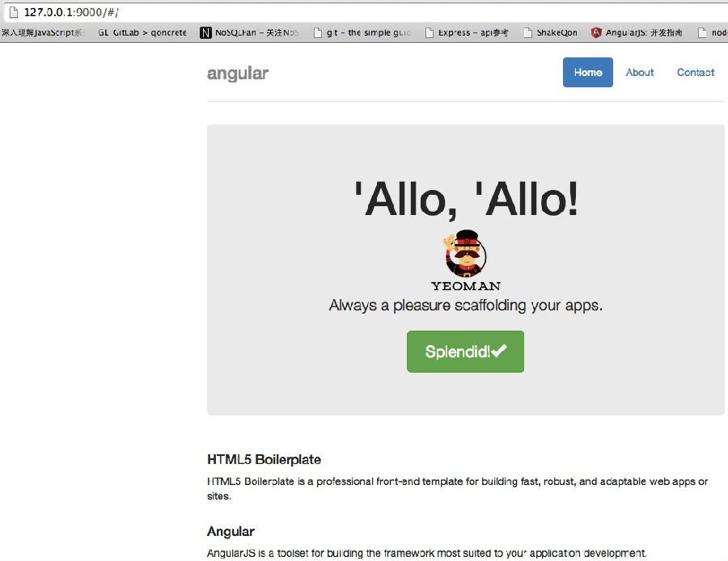
Task: Click the Yeoman mascot image
Action: 465,253
